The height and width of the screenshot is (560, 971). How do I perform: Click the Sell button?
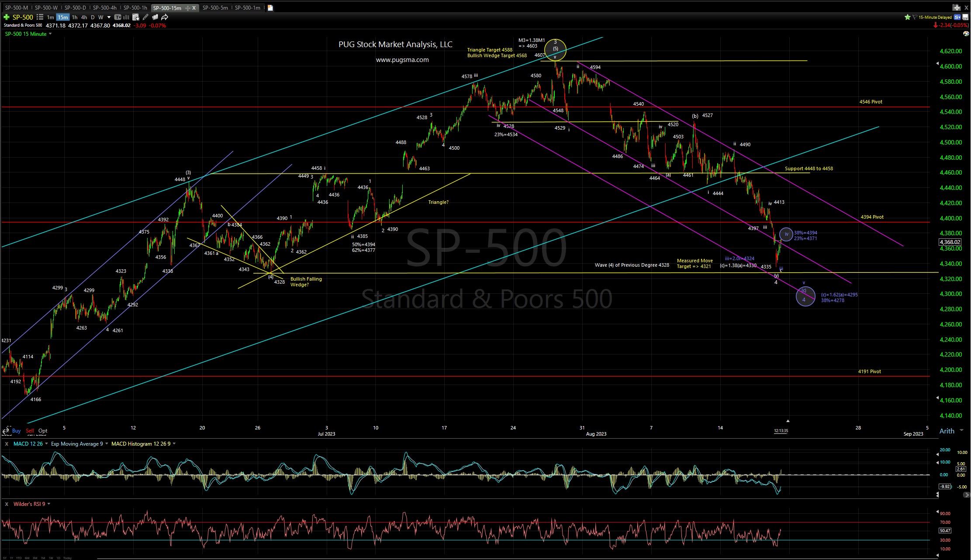30,430
